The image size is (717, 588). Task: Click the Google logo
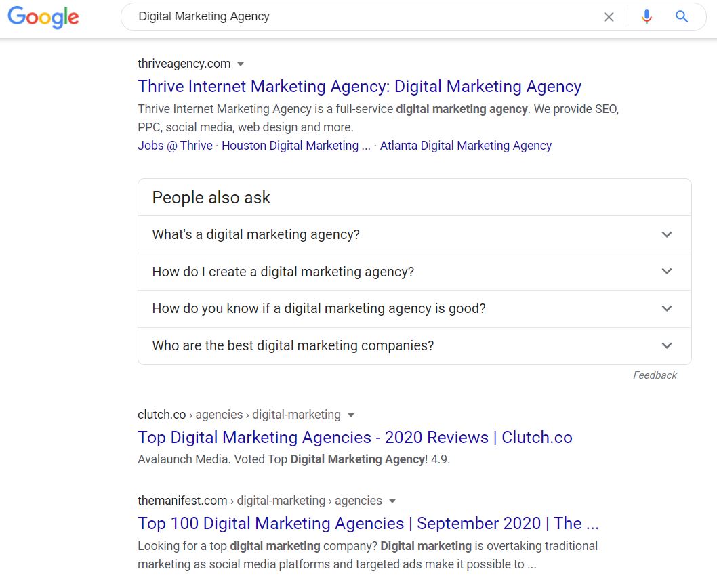tap(43, 18)
